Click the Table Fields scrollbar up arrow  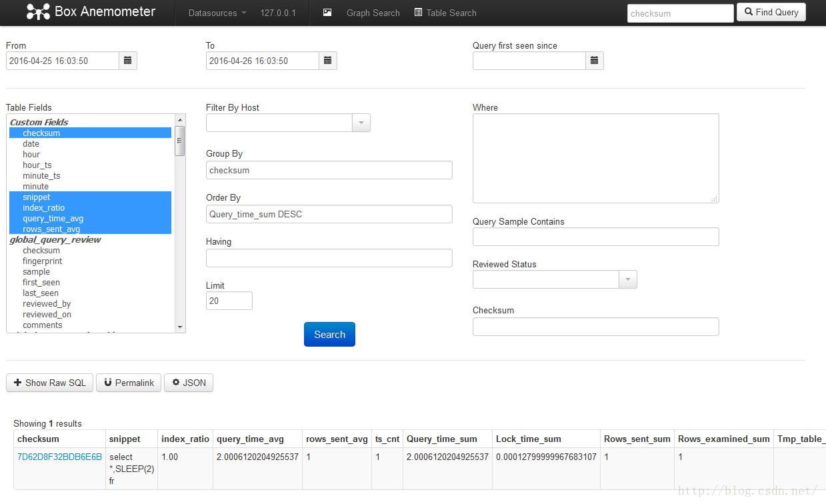179,120
